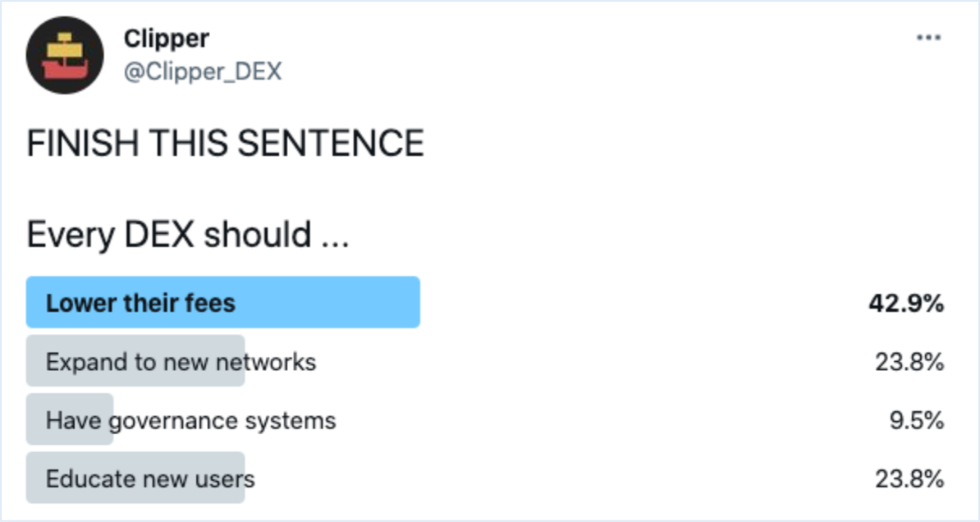Click the 42.9% poll result value
This screenshot has height=522, width=980.
906,304
